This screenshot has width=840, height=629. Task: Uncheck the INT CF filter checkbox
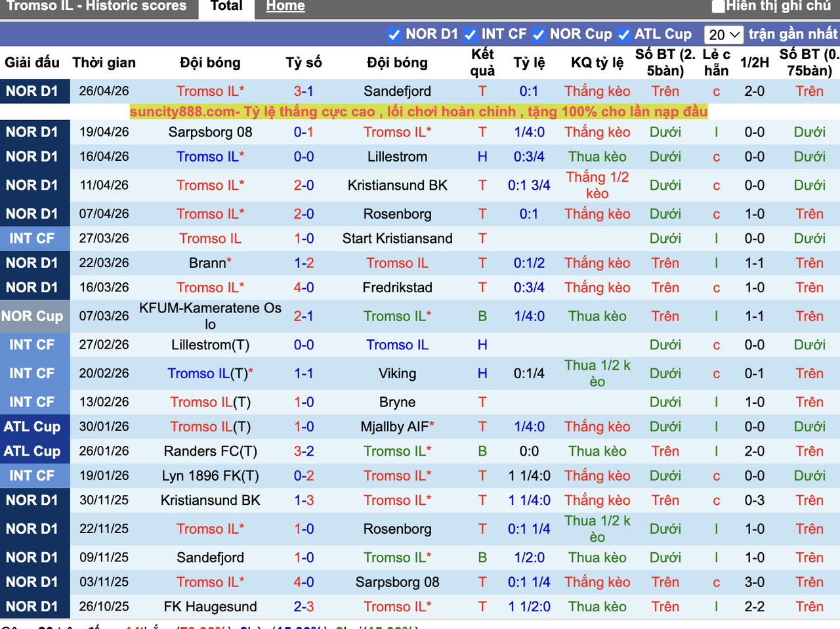470,35
